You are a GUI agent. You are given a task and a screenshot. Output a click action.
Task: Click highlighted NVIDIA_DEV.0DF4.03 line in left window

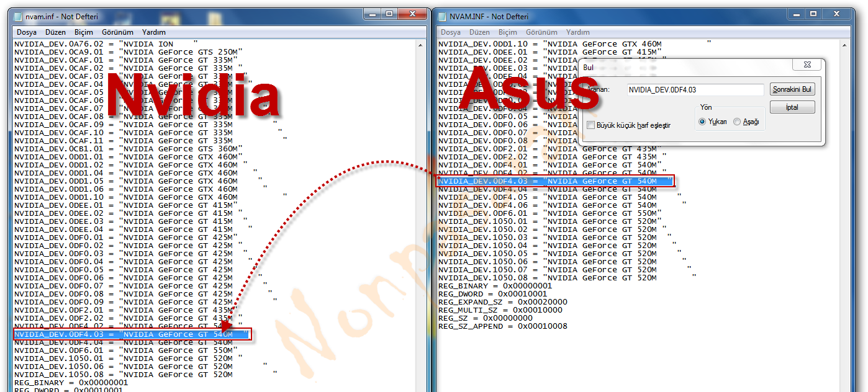(133, 334)
